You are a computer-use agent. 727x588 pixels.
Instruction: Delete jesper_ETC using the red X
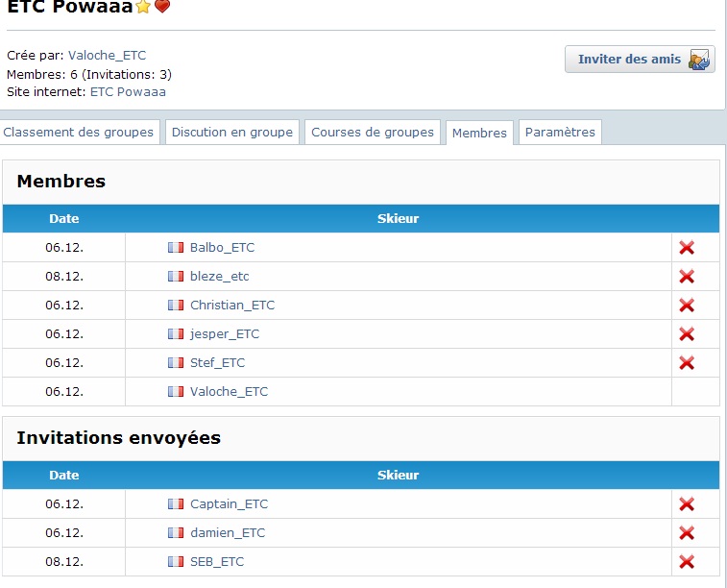[687, 334]
